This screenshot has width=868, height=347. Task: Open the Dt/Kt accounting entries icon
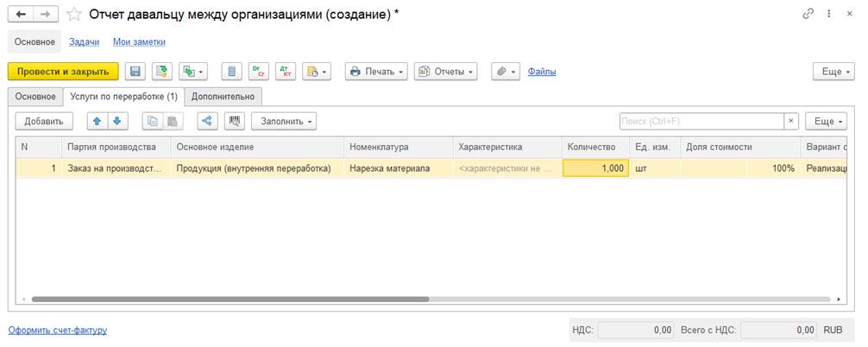pos(284,72)
